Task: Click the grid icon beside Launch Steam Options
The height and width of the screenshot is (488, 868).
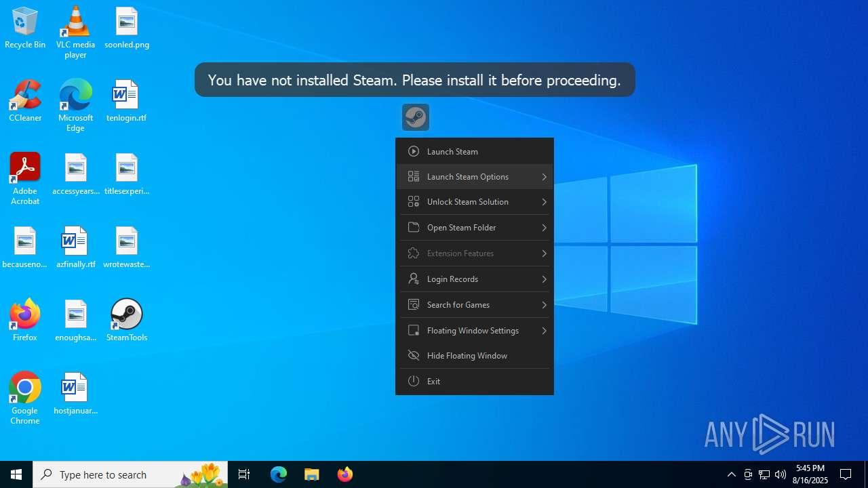Action: (414, 177)
